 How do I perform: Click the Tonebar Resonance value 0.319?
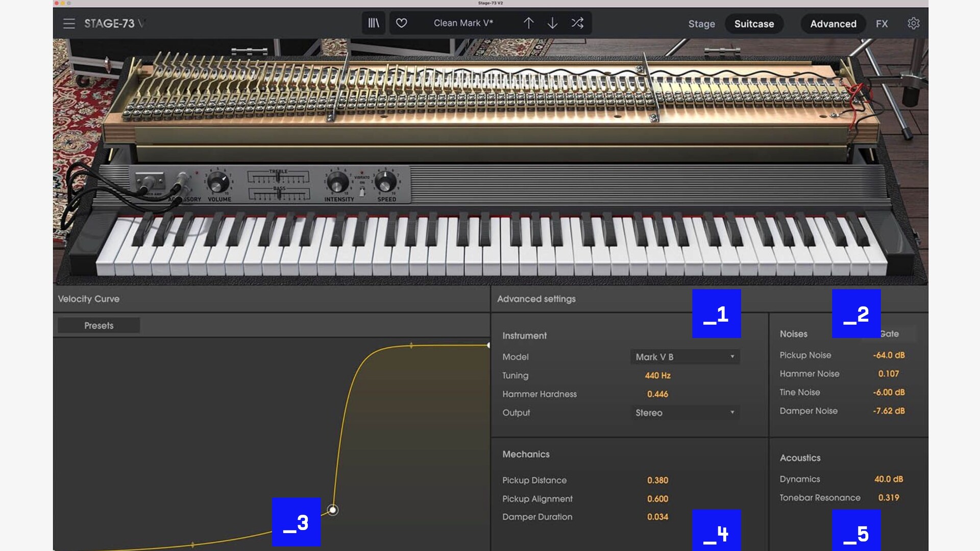coord(889,497)
